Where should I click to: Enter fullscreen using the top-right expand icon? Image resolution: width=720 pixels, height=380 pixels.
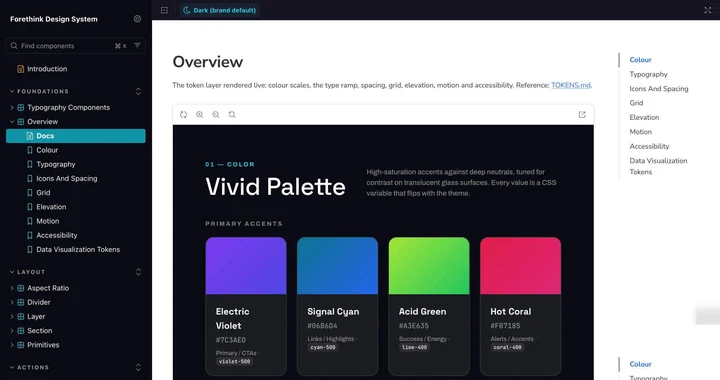coord(708,10)
